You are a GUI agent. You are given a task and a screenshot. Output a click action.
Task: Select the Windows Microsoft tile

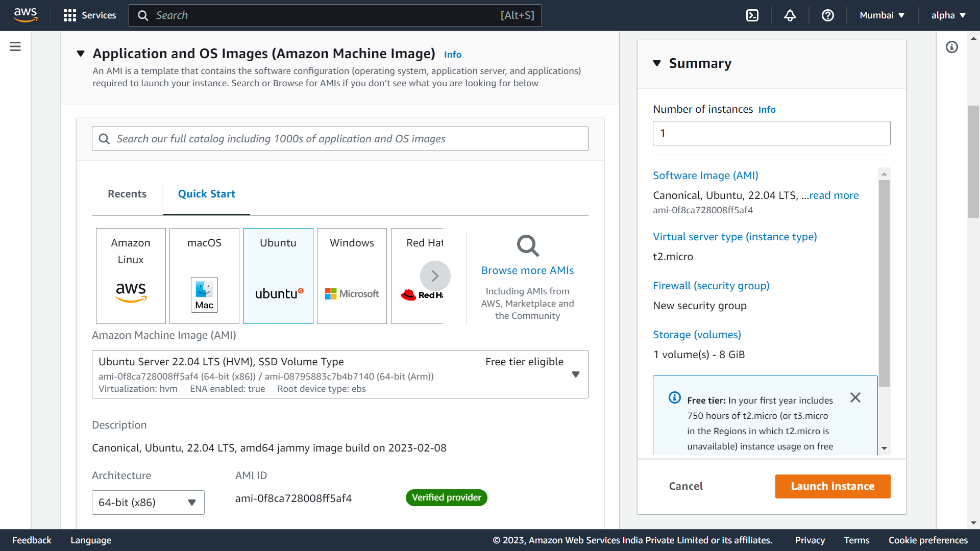coord(352,275)
